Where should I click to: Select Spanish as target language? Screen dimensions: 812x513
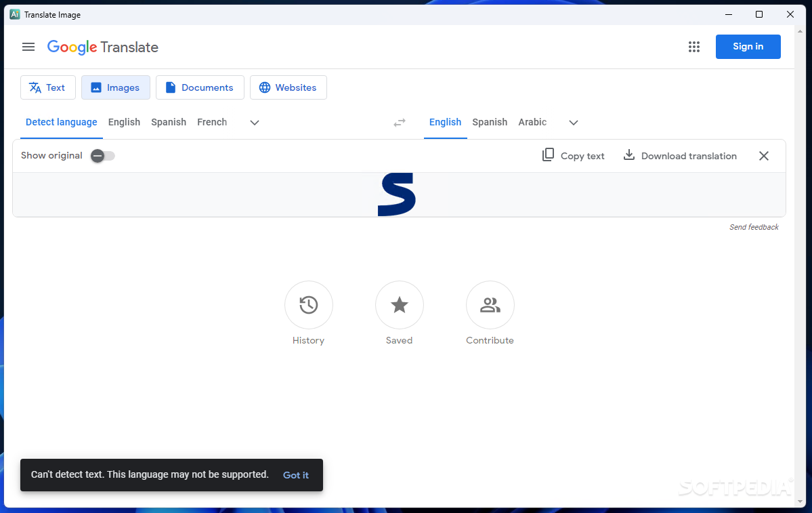pos(490,122)
